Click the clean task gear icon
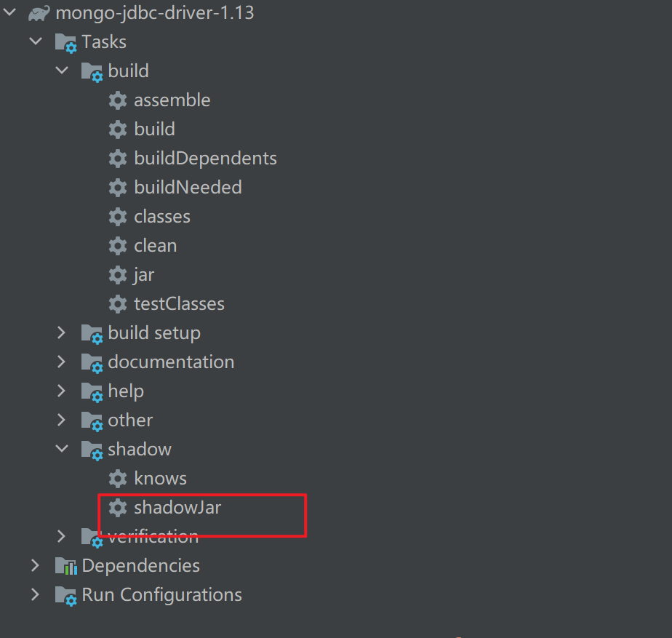 coord(117,245)
